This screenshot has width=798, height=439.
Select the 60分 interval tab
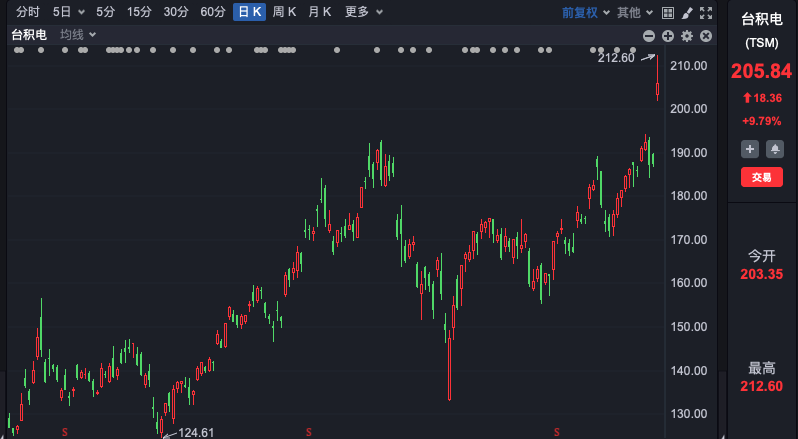(x=213, y=12)
